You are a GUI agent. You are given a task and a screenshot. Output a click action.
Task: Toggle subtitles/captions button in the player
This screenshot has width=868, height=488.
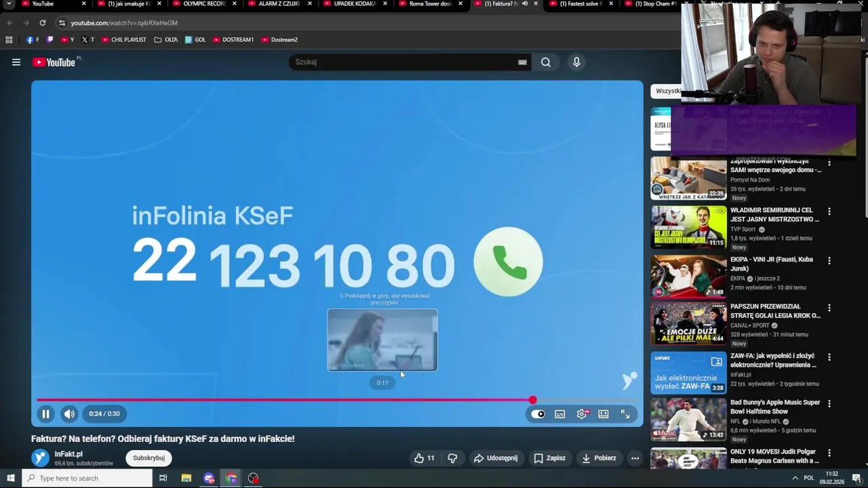(560, 414)
